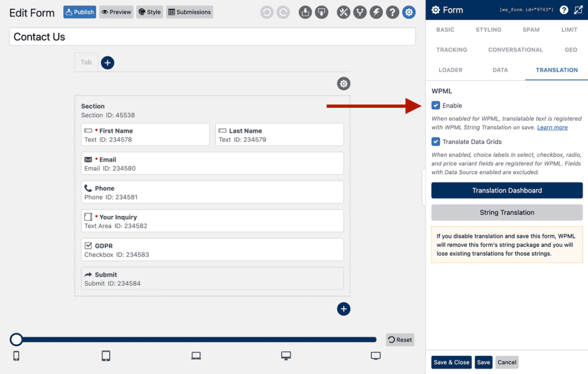Open the Form Settings gear icon
588x374 pixels.
pos(409,12)
